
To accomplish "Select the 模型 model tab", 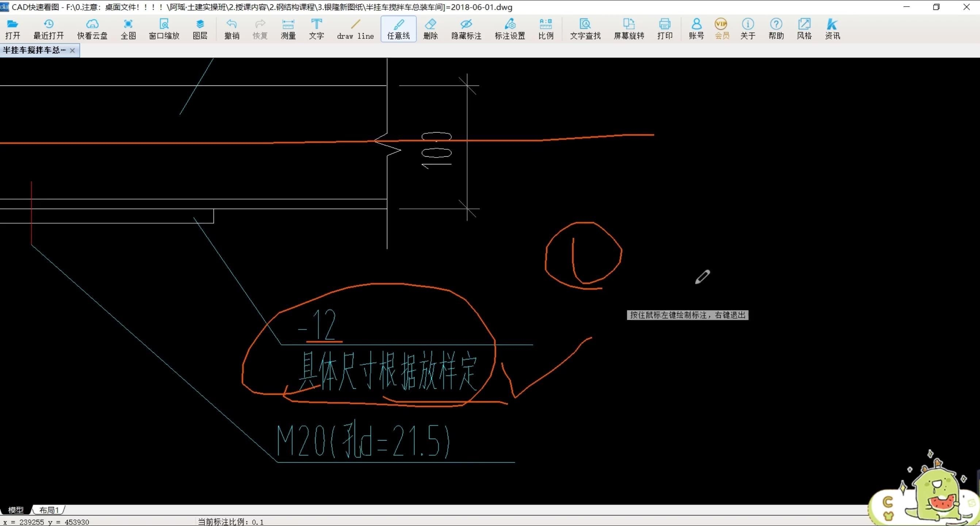I will (x=16, y=510).
